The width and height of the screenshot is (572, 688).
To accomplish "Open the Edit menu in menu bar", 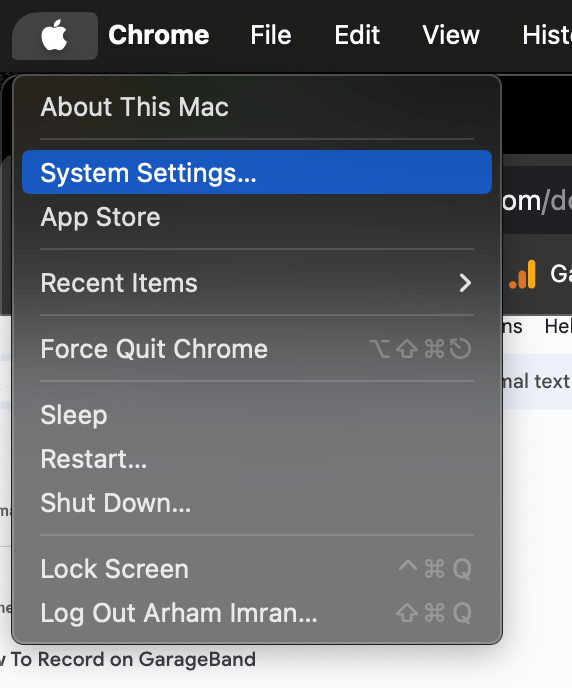I will (357, 35).
